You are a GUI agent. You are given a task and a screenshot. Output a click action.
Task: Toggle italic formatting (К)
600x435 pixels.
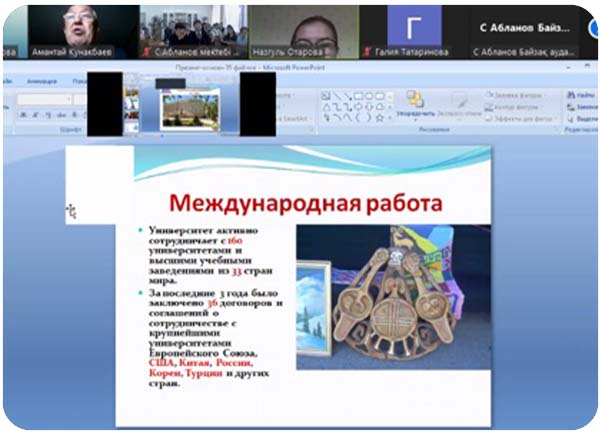click(36, 115)
